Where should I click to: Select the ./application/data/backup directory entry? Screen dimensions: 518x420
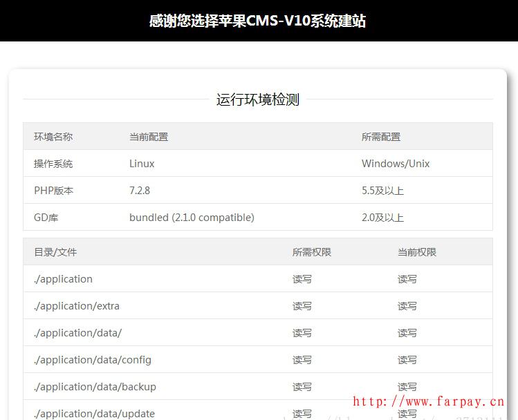(95, 387)
